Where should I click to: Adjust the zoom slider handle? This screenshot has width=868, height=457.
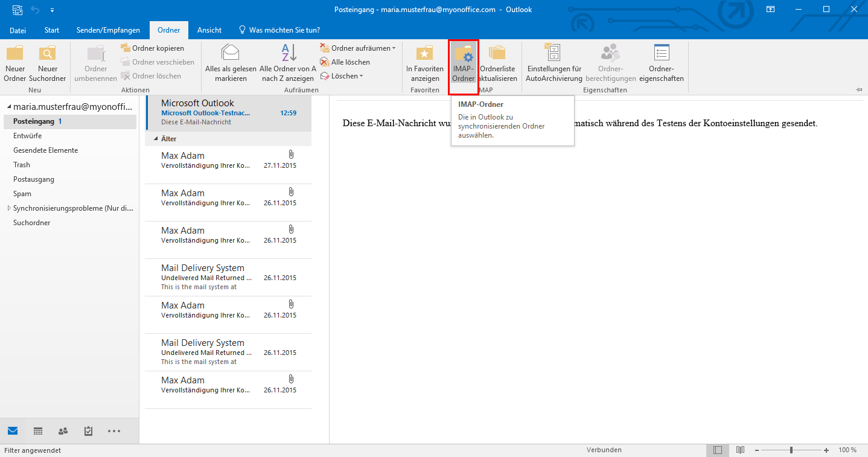pyautogui.click(x=791, y=450)
